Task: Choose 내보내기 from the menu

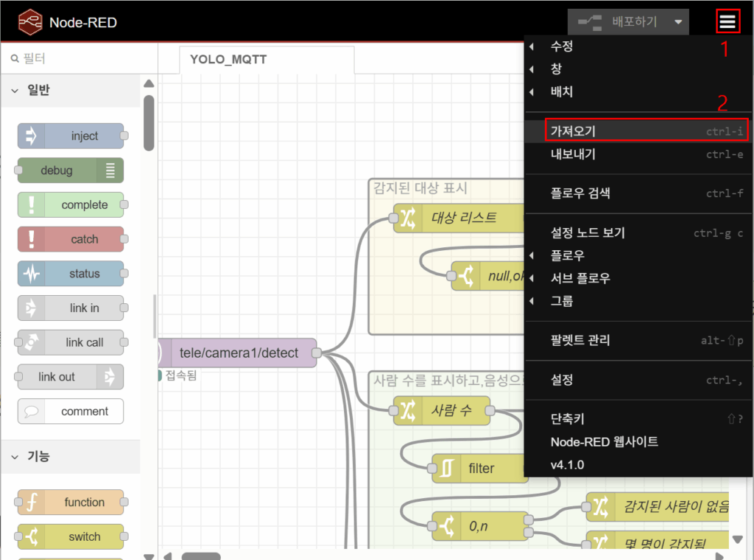Action: tap(574, 154)
